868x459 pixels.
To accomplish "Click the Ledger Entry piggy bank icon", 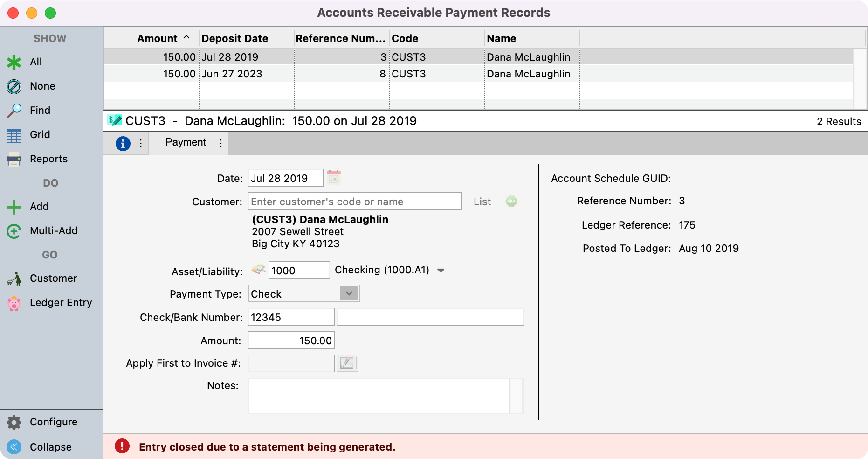I will 14,303.
